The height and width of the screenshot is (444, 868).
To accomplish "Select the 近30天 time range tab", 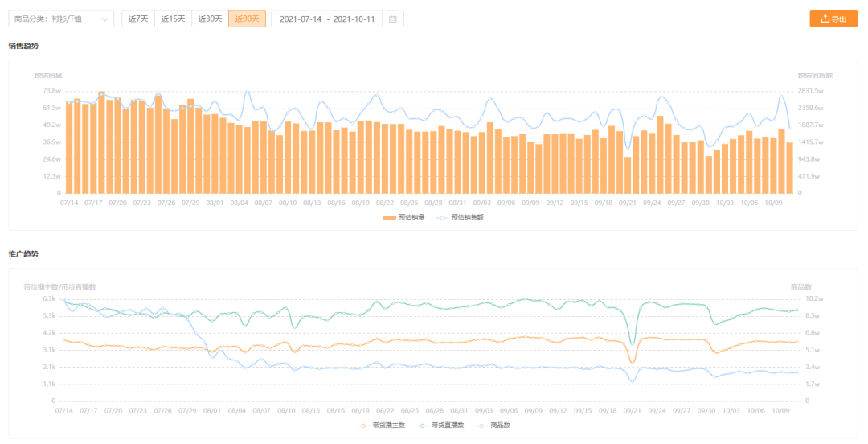I will tap(211, 18).
